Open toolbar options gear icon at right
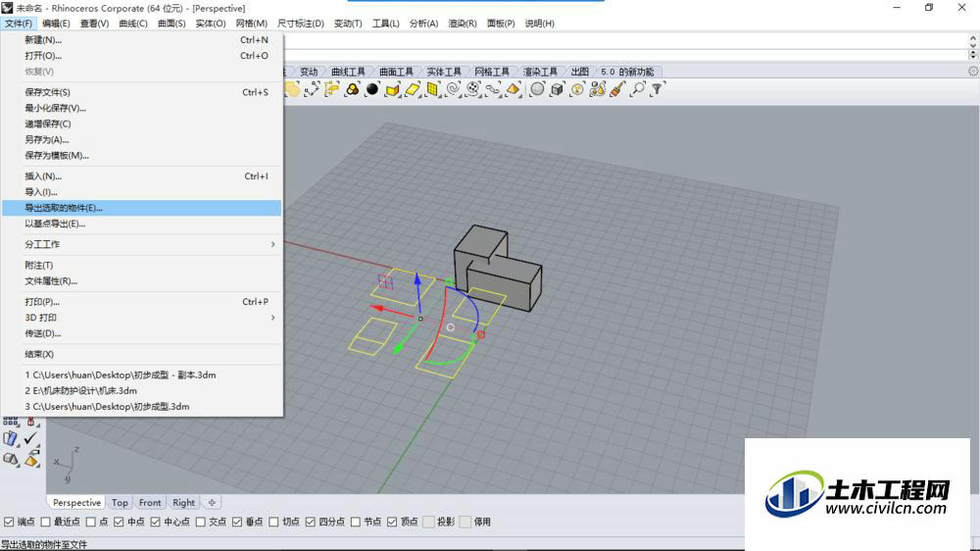This screenshot has width=980, height=551. pos(973,72)
